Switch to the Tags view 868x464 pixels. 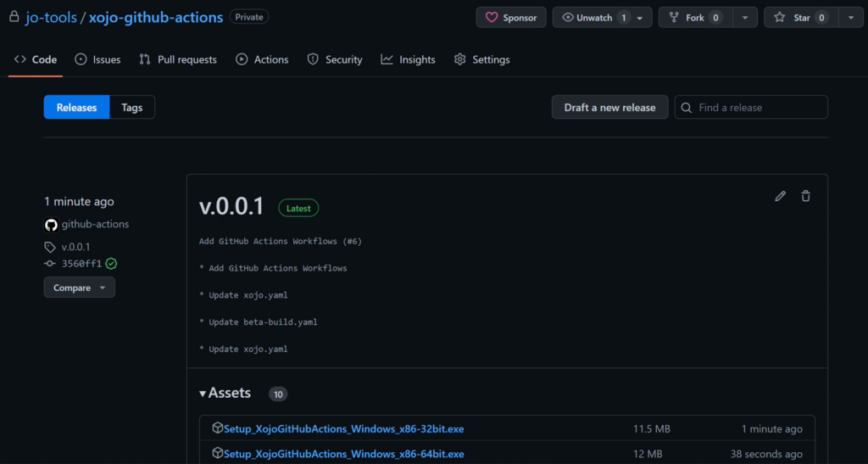[x=132, y=108]
